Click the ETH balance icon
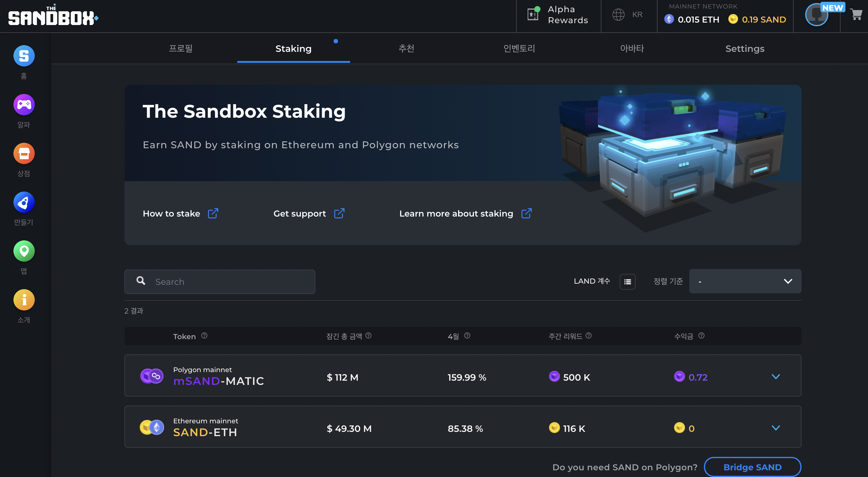This screenshot has width=868, height=477. coord(669,19)
